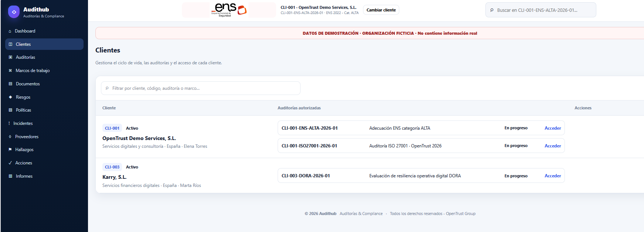Focus the client filter input
The image size is (644, 232).
[201, 88]
